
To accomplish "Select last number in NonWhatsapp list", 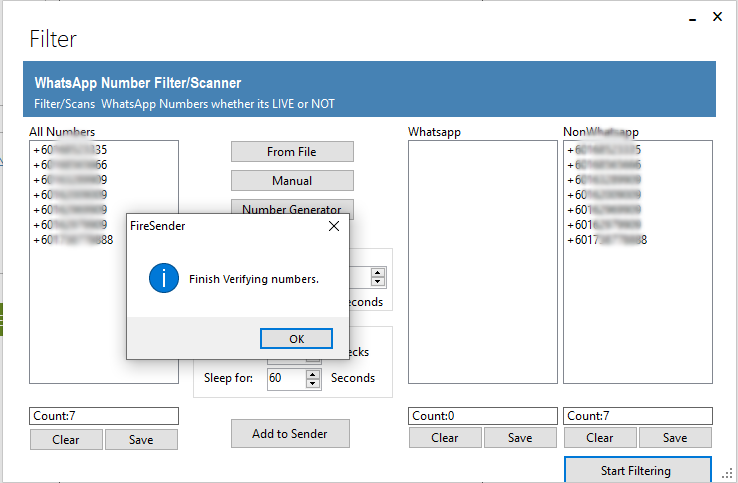I will [x=607, y=240].
